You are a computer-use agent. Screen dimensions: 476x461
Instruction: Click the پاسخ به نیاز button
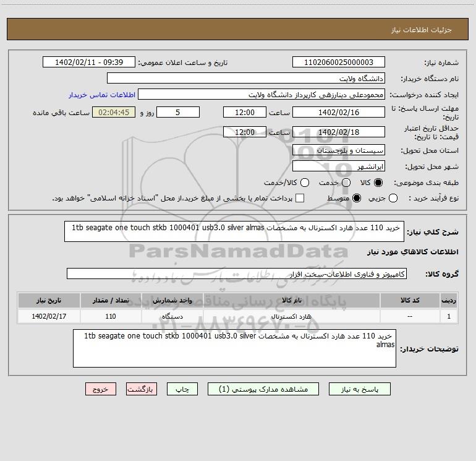[359, 389]
